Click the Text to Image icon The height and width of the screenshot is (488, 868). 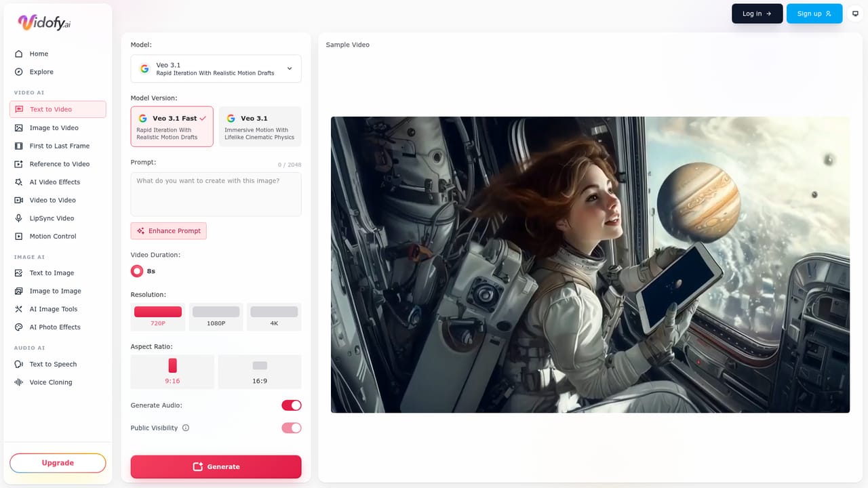pos(19,273)
